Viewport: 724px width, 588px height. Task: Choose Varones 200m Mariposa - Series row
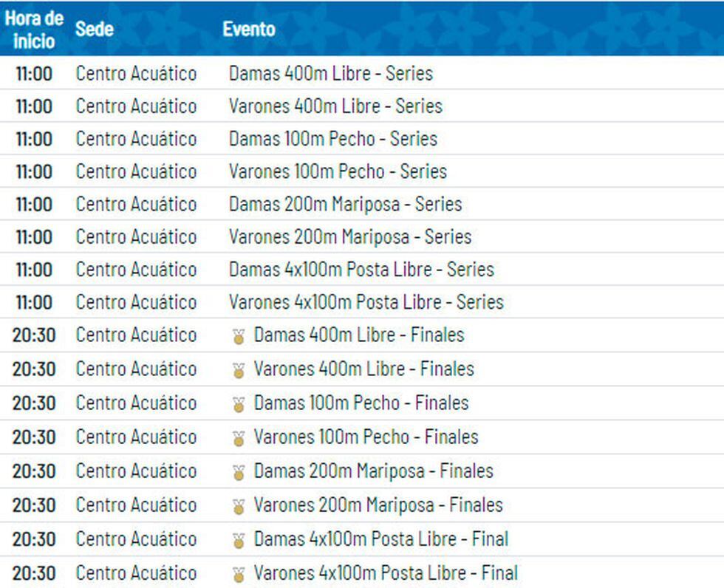pos(349,236)
